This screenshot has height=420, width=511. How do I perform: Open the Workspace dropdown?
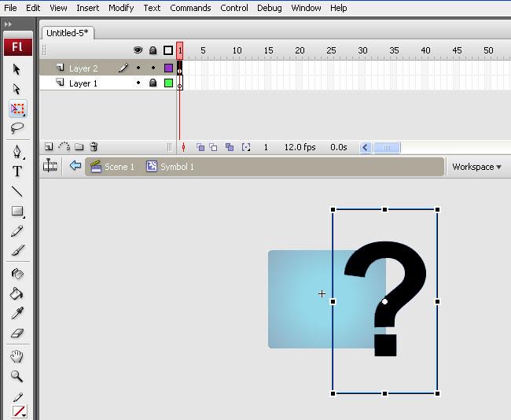[x=476, y=167]
